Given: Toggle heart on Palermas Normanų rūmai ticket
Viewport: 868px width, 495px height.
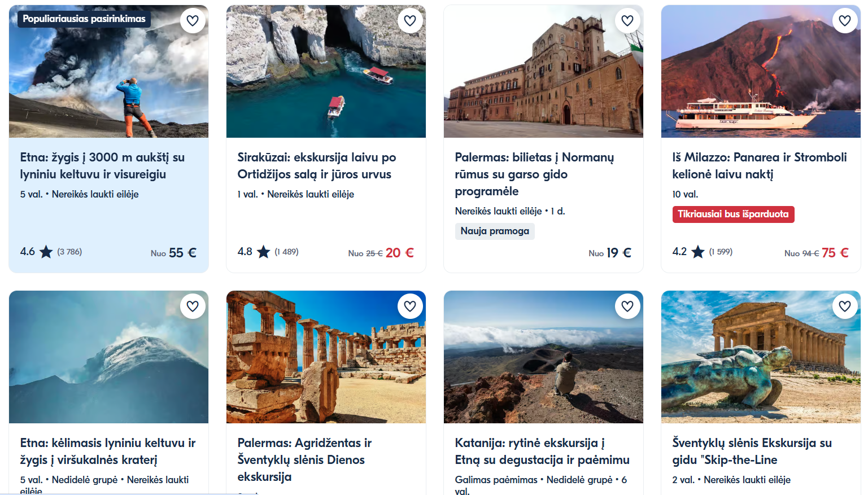Looking at the screenshot, I should click(x=627, y=21).
